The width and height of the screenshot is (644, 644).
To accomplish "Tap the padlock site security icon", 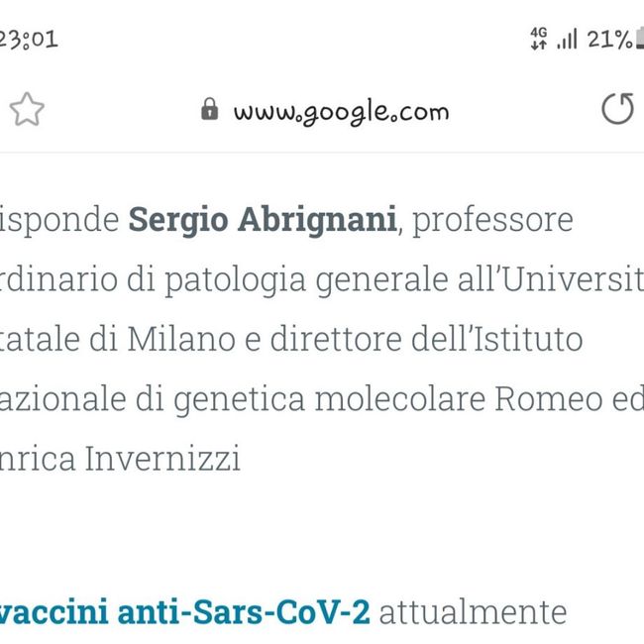I will pyautogui.click(x=209, y=109).
